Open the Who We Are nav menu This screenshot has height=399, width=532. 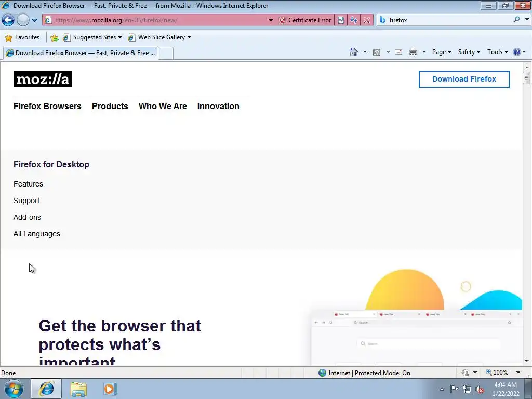pos(163,106)
